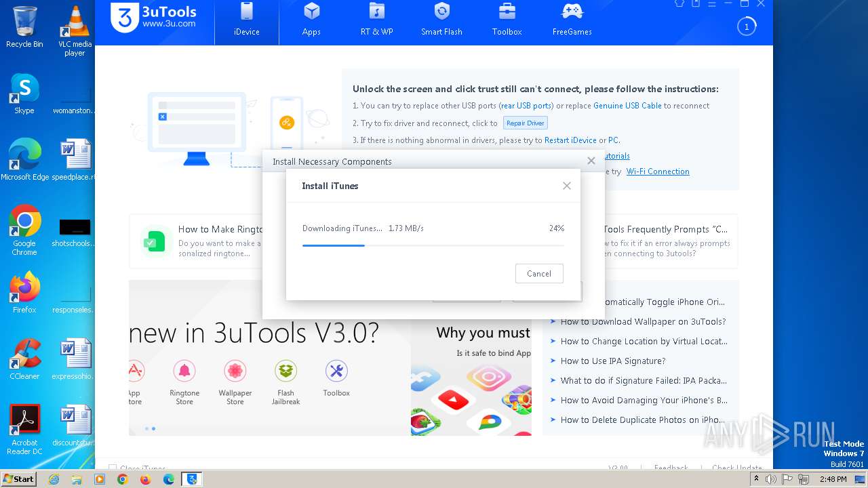This screenshot has height=488, width=868.
Task: Open How to Avoid Damaging iPhone article
Action: [x=644, y=401]
